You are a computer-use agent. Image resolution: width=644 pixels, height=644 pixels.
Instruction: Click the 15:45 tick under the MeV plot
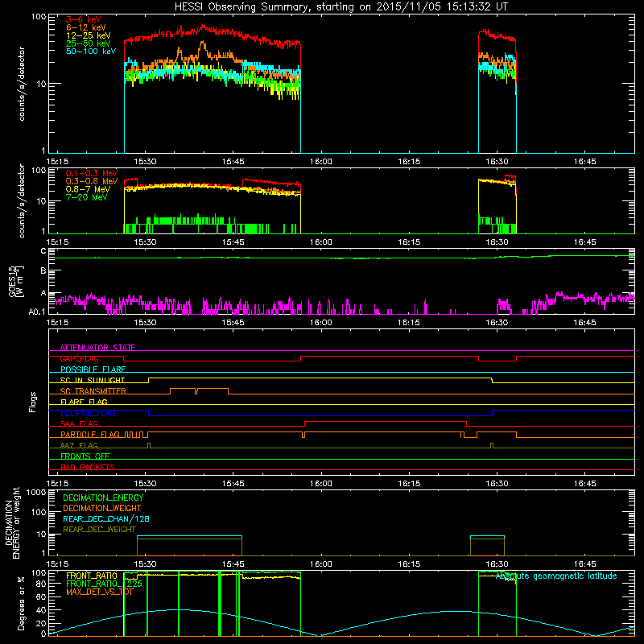233,242
